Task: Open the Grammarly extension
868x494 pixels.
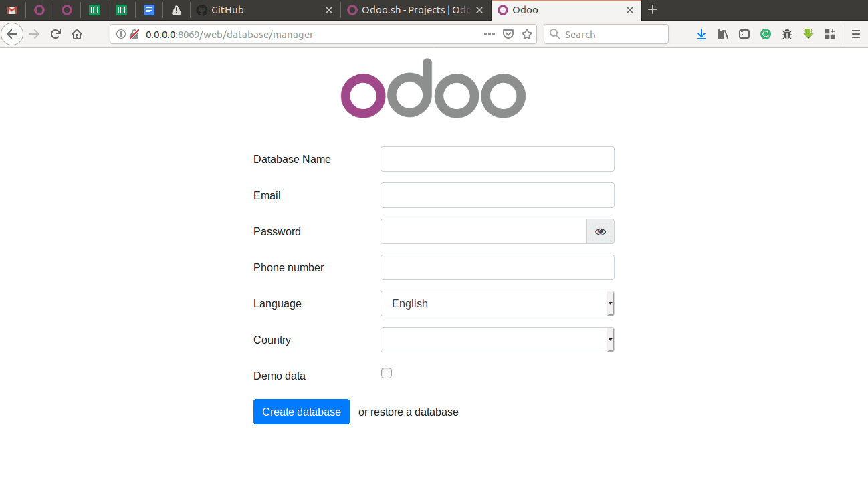Action: pyautogui.click(x=766, y=33)
